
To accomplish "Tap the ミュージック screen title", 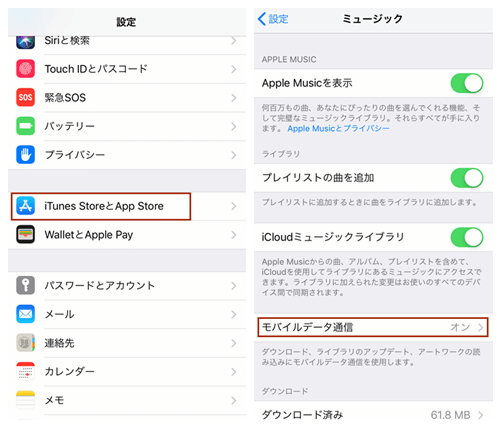I will click(373, 19).
